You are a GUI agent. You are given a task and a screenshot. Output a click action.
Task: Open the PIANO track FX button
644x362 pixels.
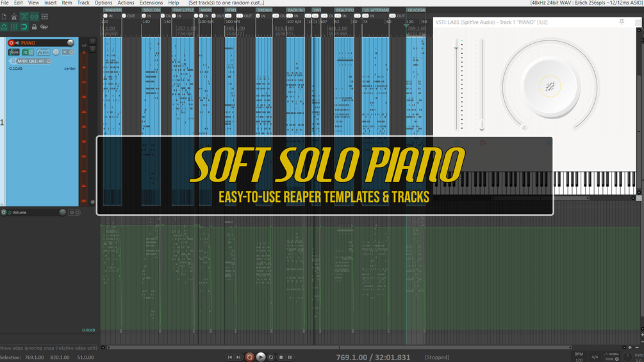tap(25, 52)
